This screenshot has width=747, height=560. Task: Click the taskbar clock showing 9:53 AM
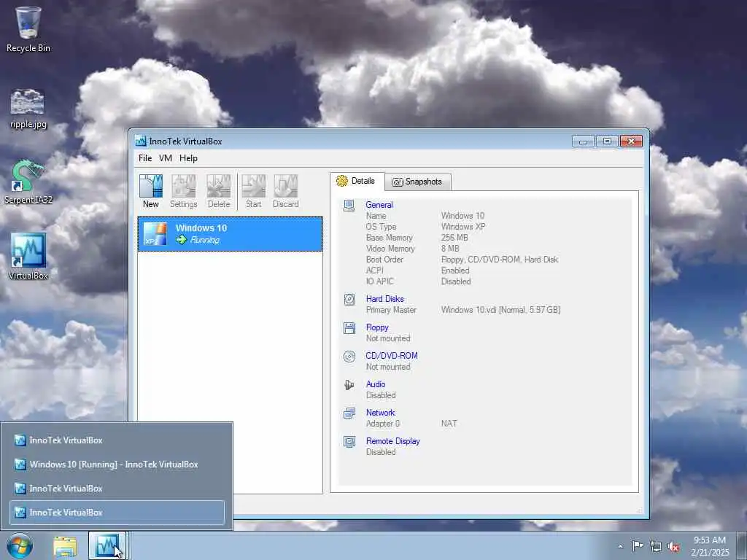pyautogui.click(x=710, y=546)
